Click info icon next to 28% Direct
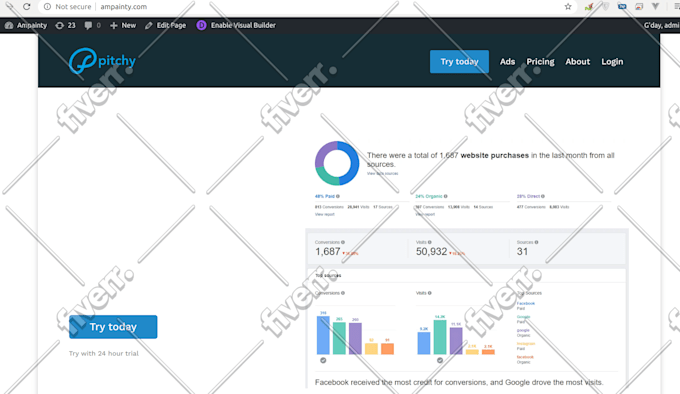The image size is (680, 394). (543, 196)
